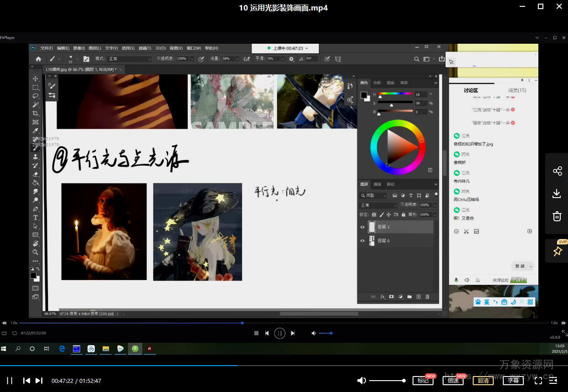This screenshot has width=568, height=392.
Task: Pause the video using the button beside 00:47:22
Action: (x=10, y=381)
